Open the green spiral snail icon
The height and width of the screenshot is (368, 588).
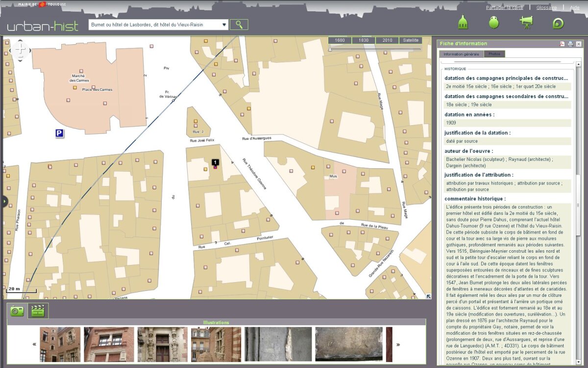pyautogui.click(x=558, y=23)
